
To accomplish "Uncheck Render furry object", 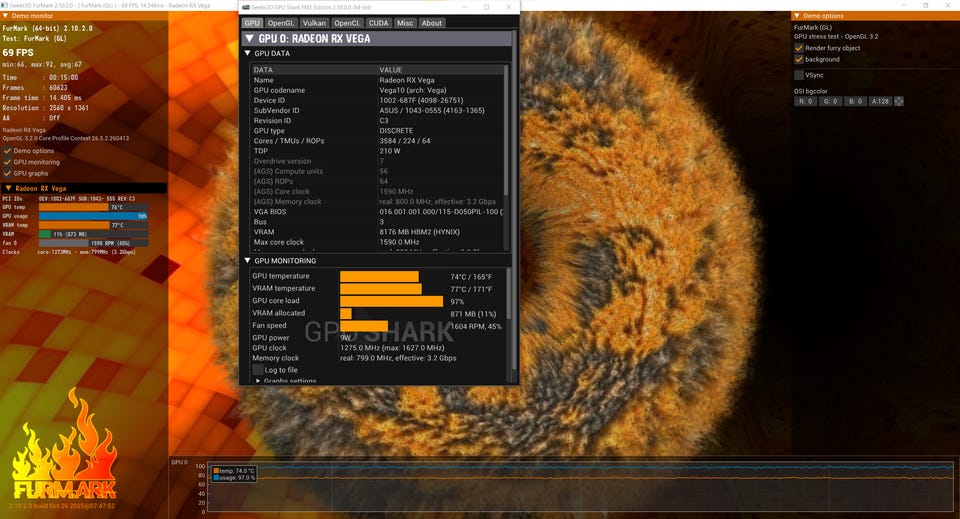I will point(798,48).
